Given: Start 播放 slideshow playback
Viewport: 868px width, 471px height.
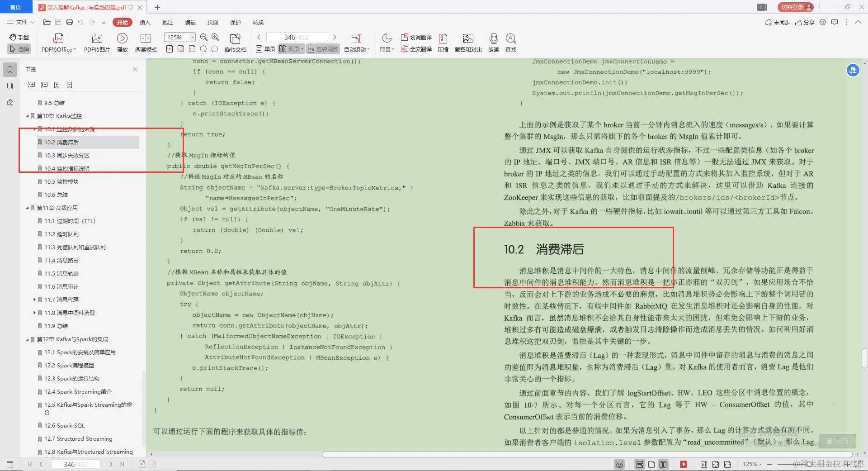Looking at the screenshot, I should click(x=122, y=42).
